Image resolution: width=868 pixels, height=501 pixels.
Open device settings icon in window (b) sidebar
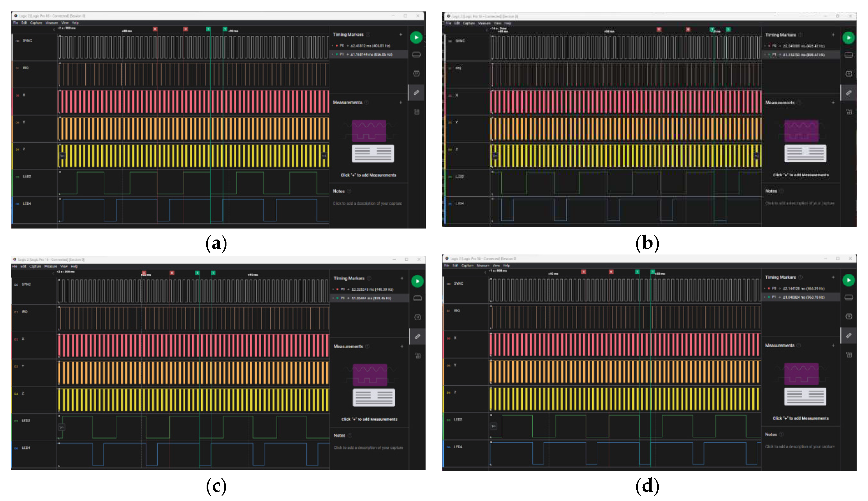click(848, 55)
